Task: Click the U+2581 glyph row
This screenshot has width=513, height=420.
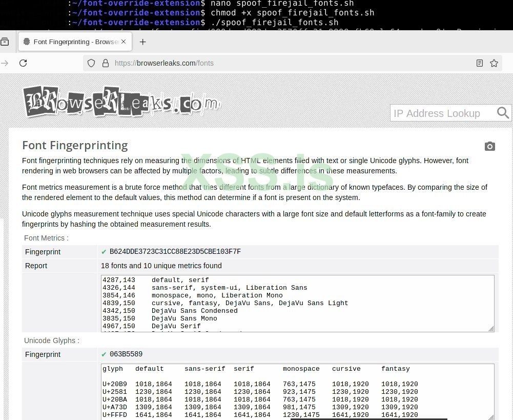Action: click(x=260, y=391)
